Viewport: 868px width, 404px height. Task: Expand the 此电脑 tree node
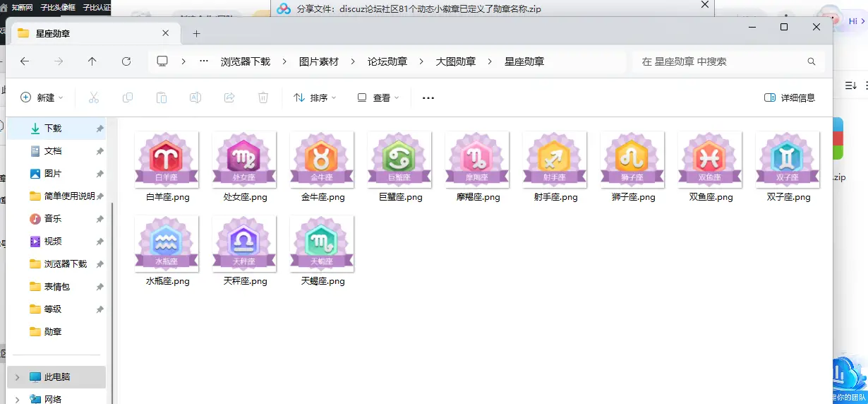[x=17, y=377]
